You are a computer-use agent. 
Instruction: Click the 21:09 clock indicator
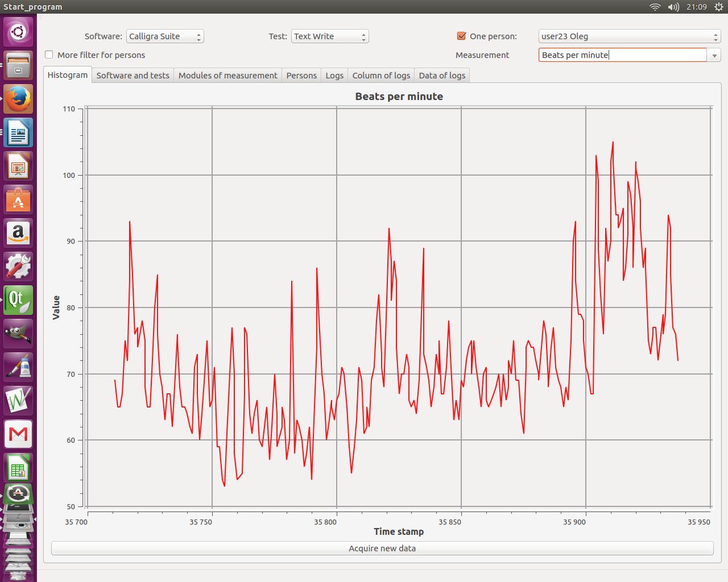[696, 7]
